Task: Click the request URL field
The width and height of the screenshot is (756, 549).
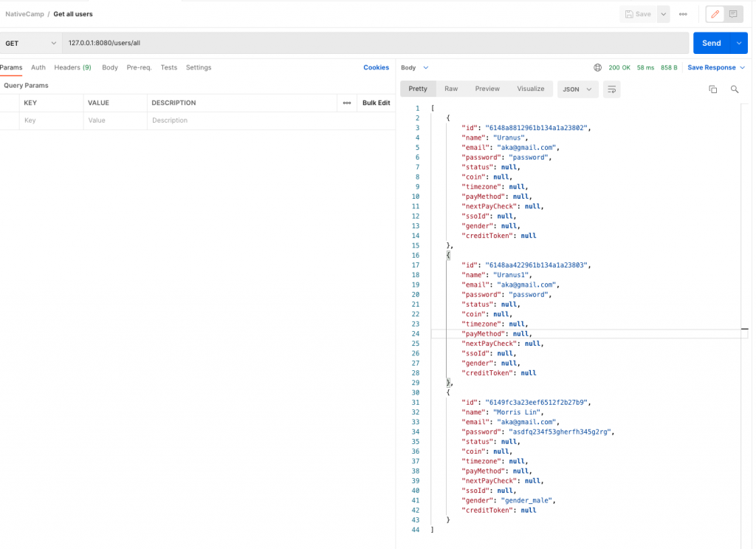Action: tap(375, 43)
